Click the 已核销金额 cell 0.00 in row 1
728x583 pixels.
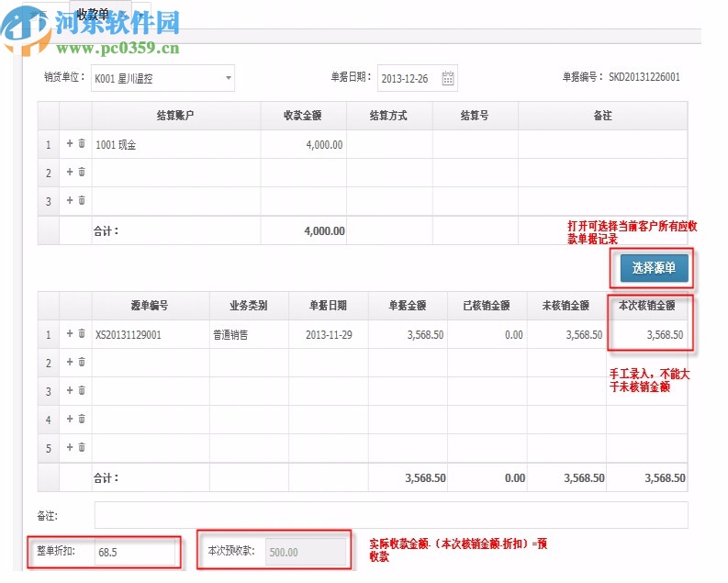tap(487, 335)
